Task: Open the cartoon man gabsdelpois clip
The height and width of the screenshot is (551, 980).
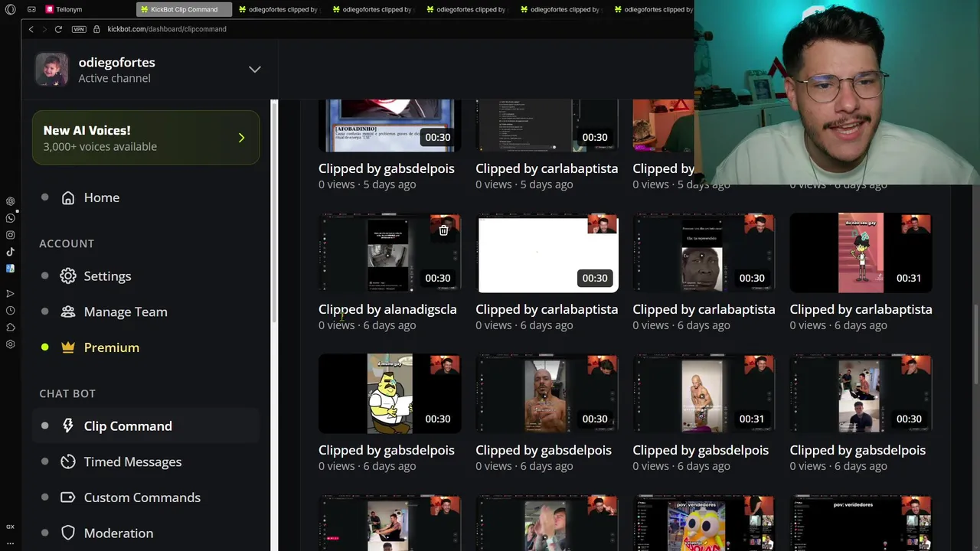Action: pos(390,394)
